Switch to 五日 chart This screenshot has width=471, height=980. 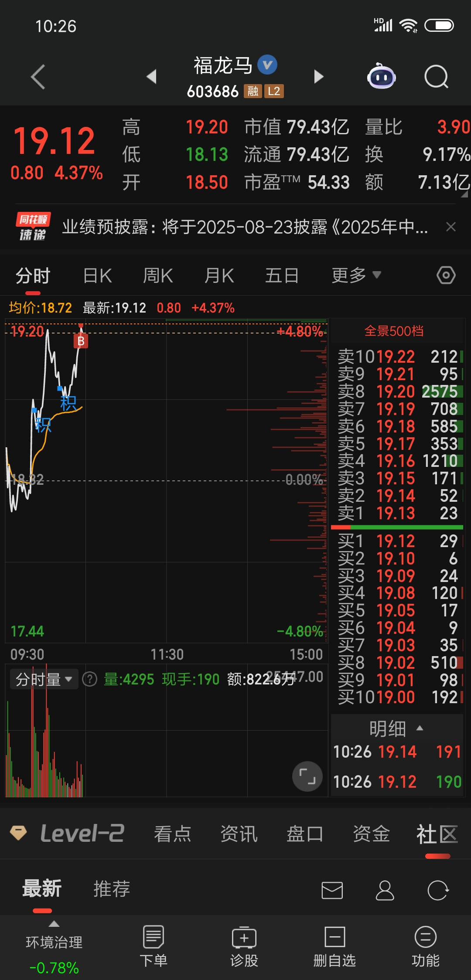282,276
